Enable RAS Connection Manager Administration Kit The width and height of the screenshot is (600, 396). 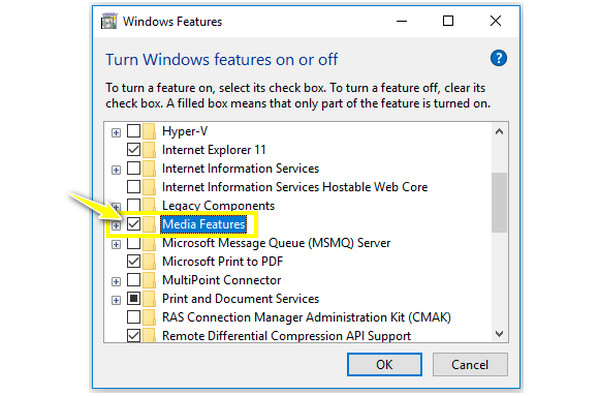pyautogui.click(x=134, y=317)
